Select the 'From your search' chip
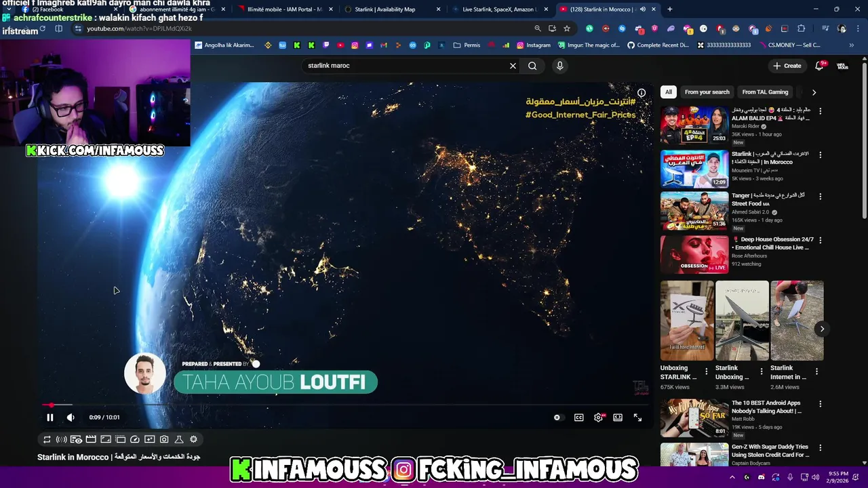Viewport: 868px width, 488px height. (707, 92)
